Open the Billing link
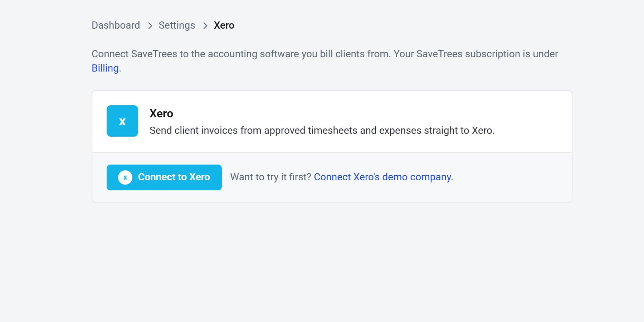The image size is (644, 322). pyautogui.click(x=105, y=68)
